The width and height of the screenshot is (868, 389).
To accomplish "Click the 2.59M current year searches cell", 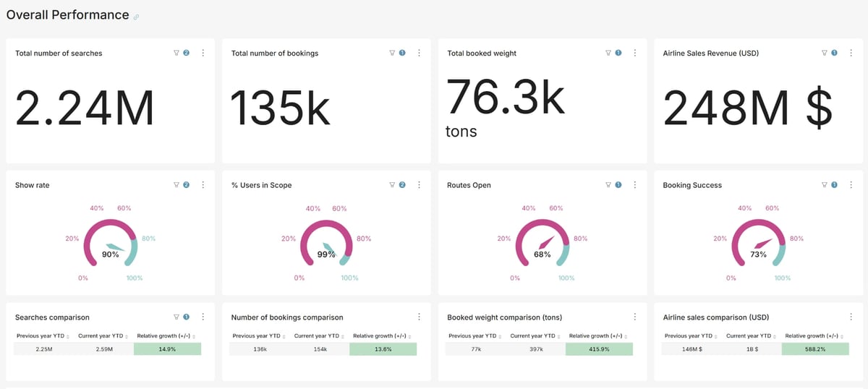I will coord(103,349).
